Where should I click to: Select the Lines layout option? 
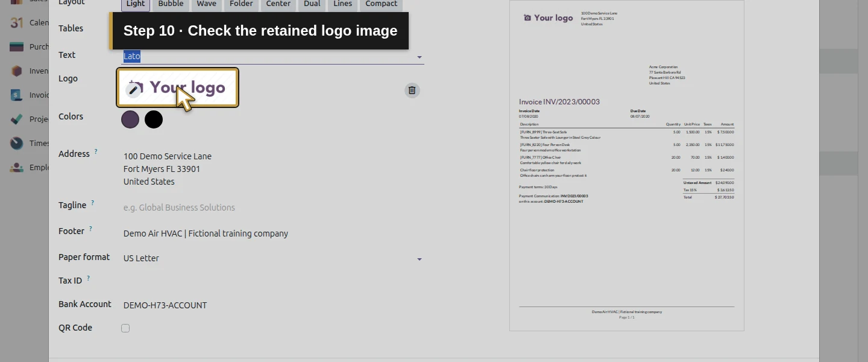(x=342, y=4)
